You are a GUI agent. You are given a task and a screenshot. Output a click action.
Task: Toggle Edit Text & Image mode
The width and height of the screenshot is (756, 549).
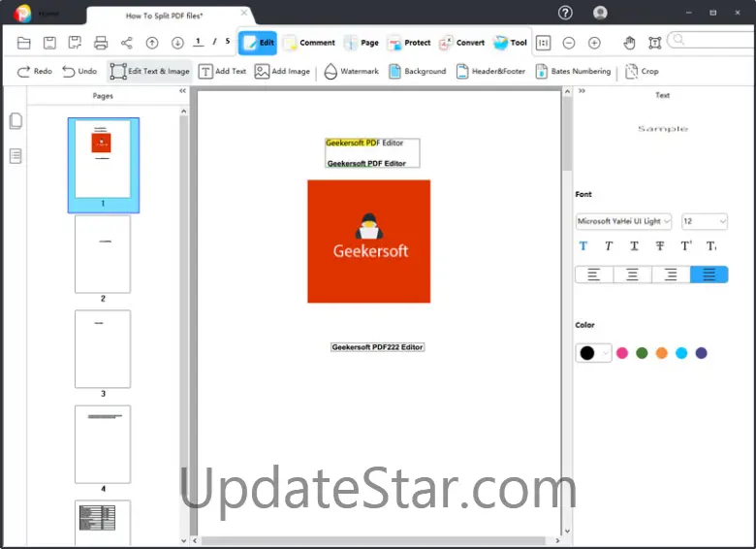[x=149, y=72]
